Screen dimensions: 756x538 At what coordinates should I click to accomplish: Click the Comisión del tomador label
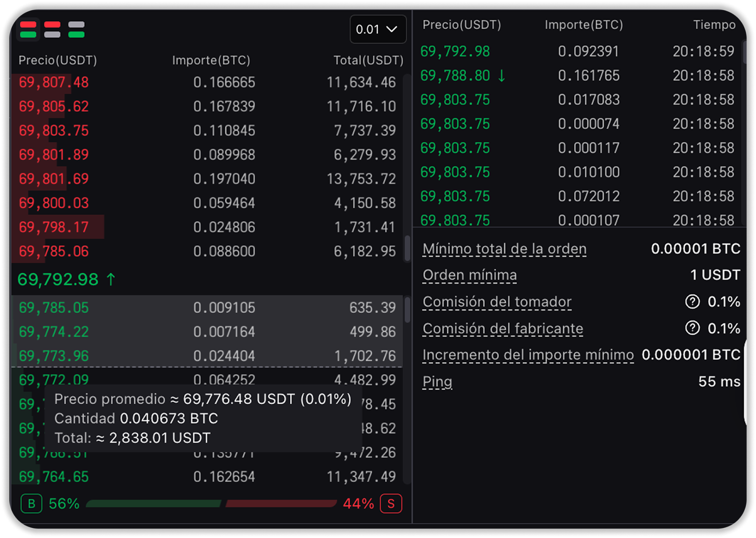click(x=497, y=302)
